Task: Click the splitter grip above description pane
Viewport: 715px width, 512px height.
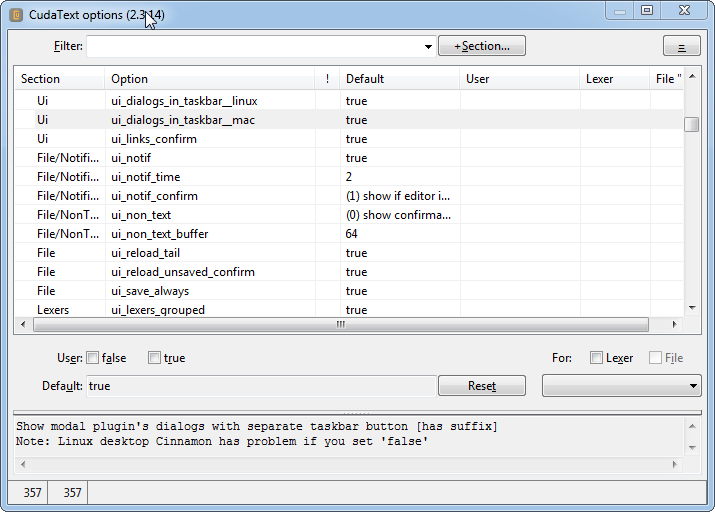Action: (x=357, y=413)
